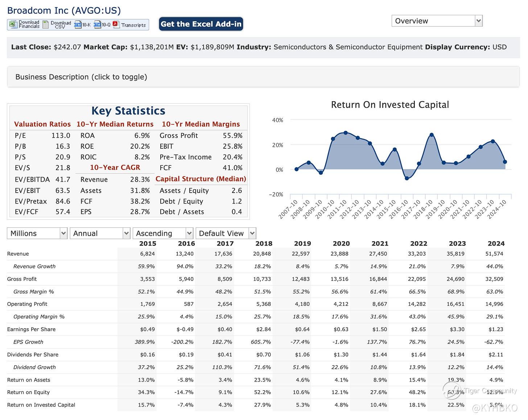The height and width of the screenshot is (420, 528).
Task: Click Market Cap value $1,138,201M
Action: coord(152,47)
